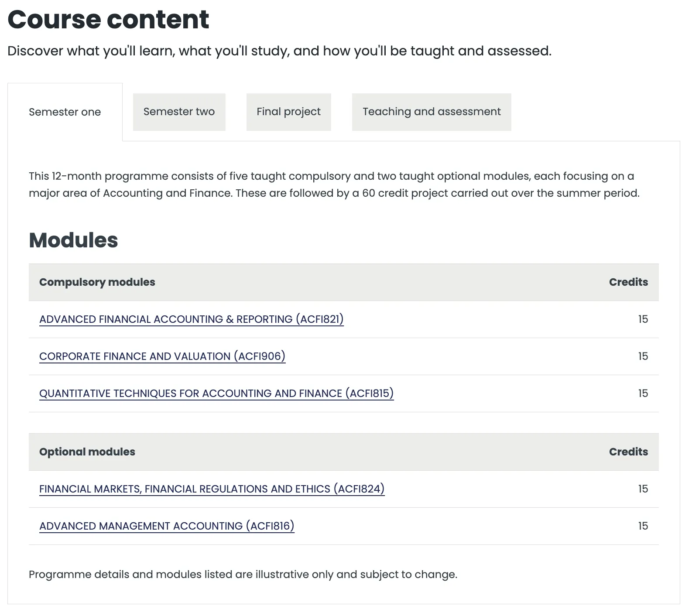Click the Modules heading

(73, 240)
